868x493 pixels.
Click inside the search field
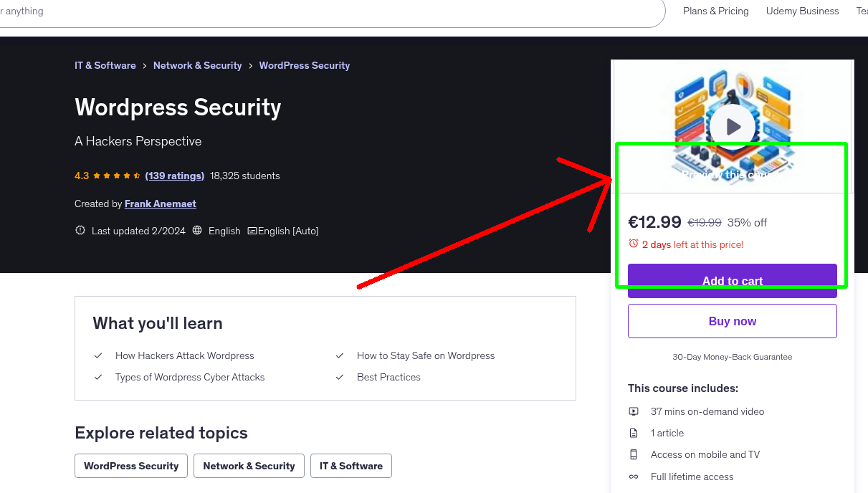[x=287, y=11]
